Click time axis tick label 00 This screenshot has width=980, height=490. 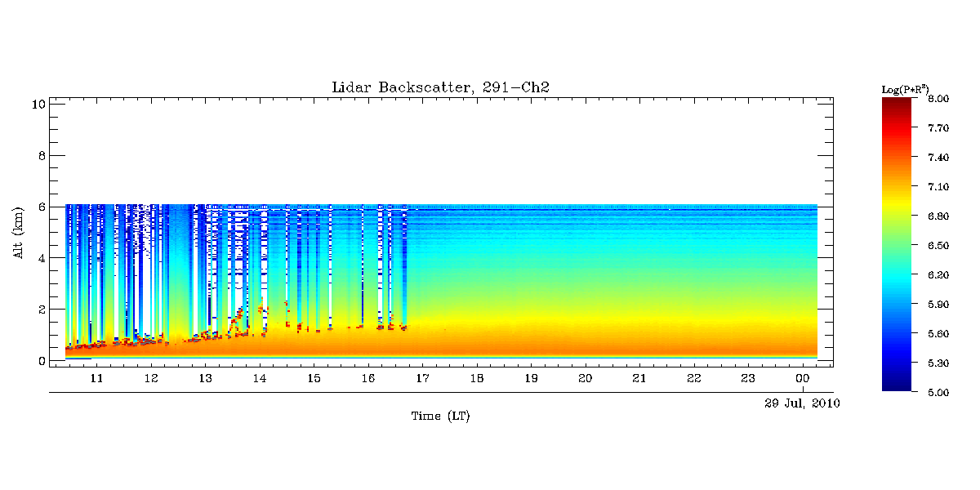tap(802, 379)
